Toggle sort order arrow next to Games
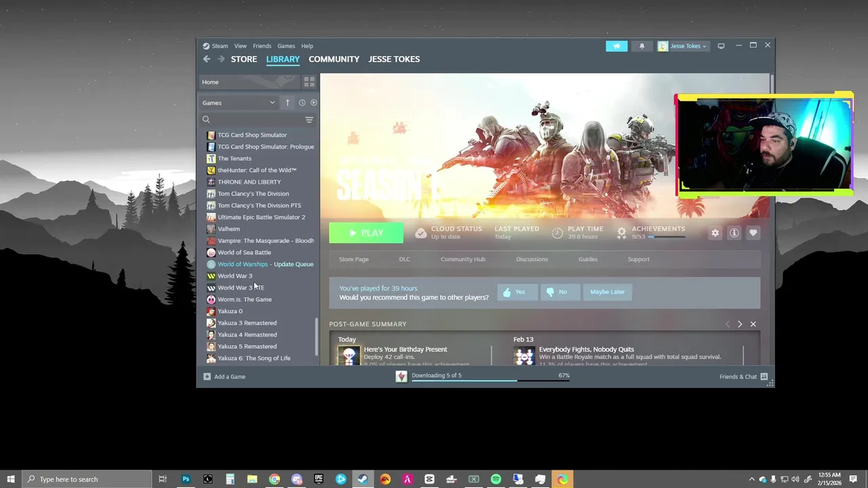 [288, 102]
